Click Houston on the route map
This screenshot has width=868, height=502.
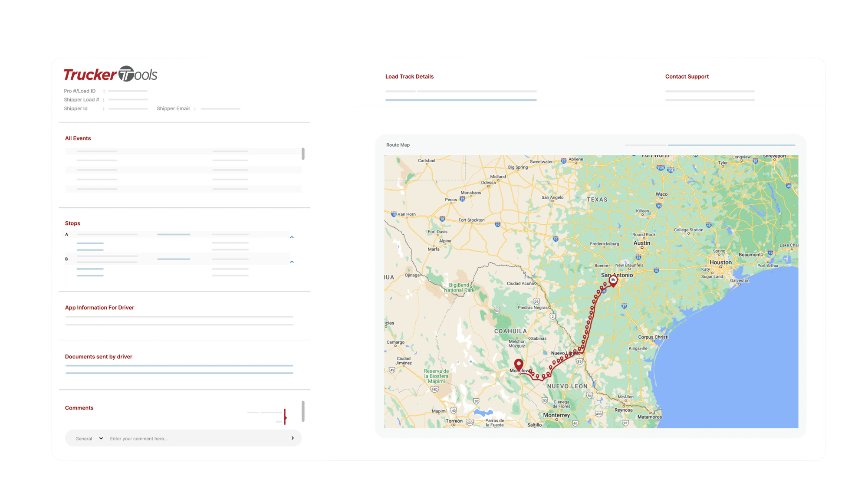720,262
